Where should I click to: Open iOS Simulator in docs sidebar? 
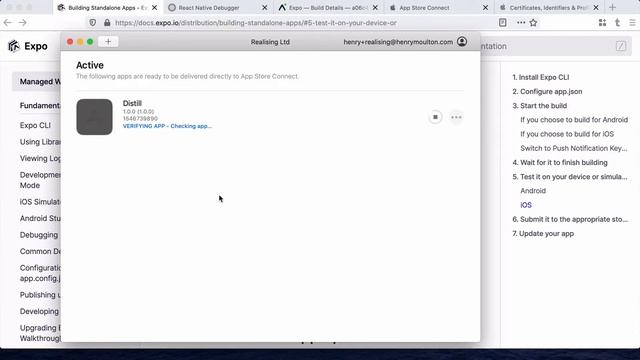click(x=40, y=202)
